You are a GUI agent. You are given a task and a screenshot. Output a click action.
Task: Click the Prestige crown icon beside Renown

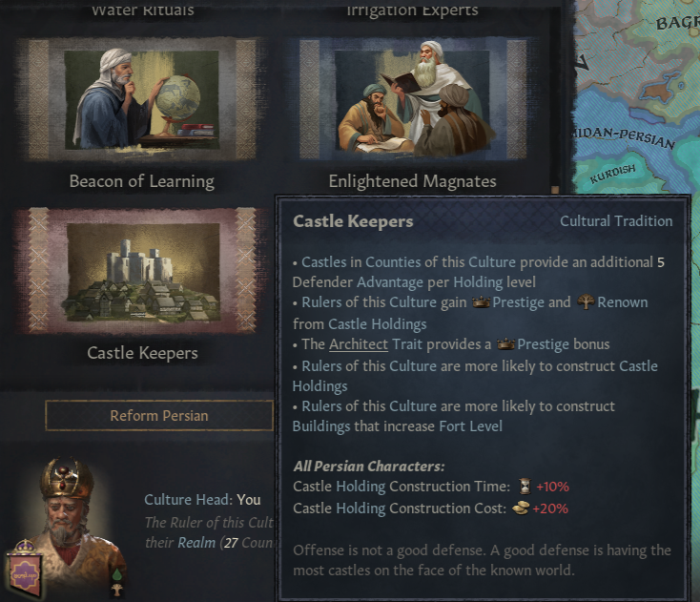point(481,302)
